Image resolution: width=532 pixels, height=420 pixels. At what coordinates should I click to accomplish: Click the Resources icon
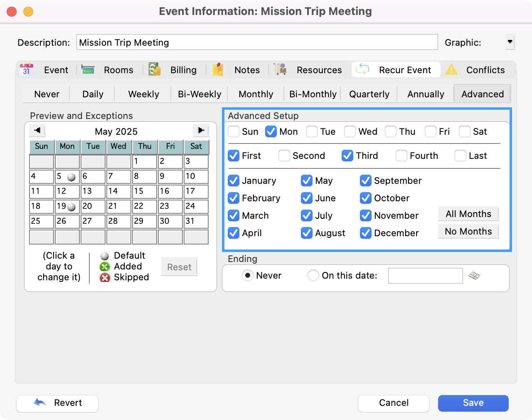pyautogui.click(x=281, y=69)
